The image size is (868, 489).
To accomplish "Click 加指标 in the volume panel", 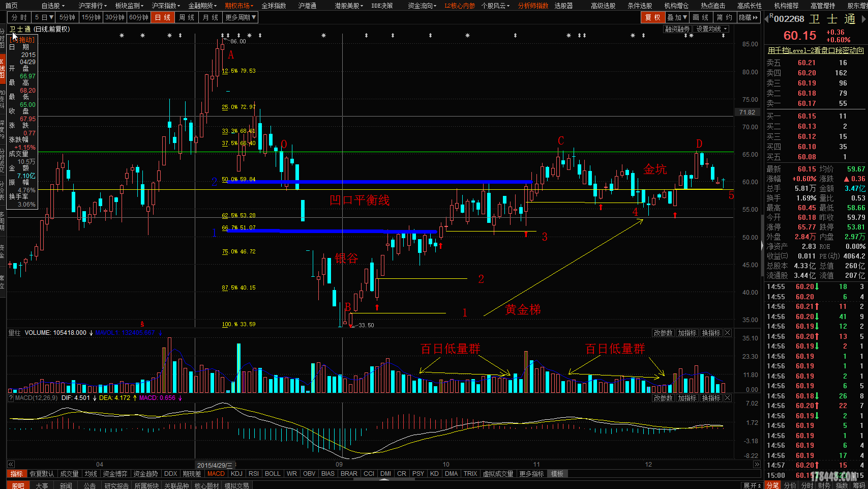I will [687, 333].
